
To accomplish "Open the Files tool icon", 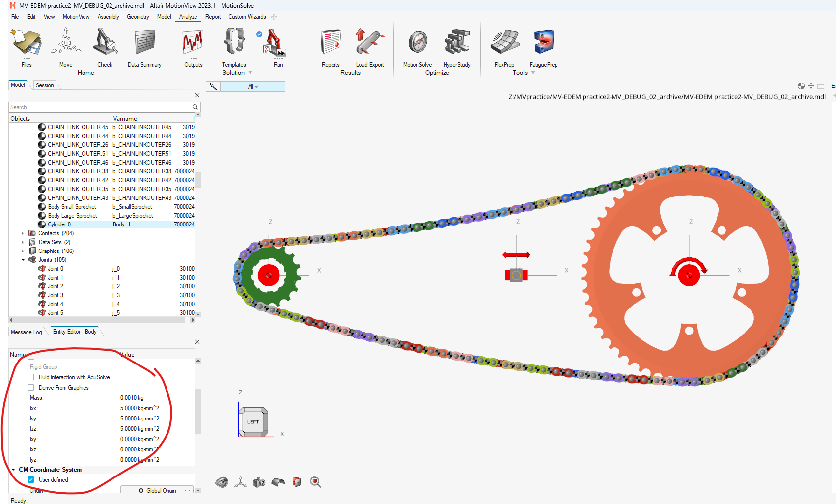I will (x=27, y=42).
